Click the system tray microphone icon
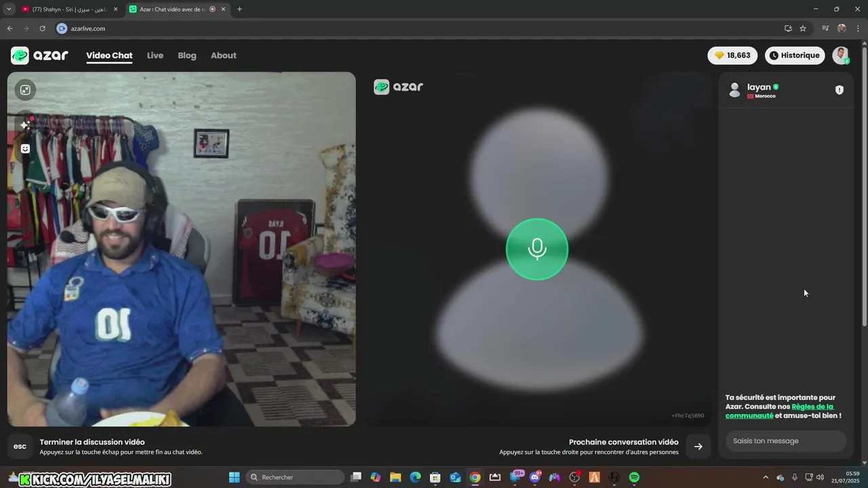The image size is (868, 488). pyautogui.click(x=795, y=477)
